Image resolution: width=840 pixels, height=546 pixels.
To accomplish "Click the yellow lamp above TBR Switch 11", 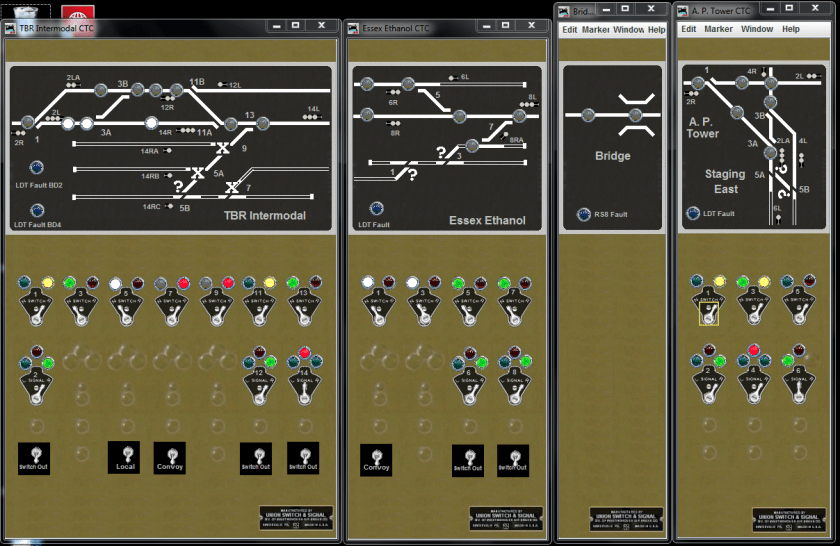I will click(x=269, y=283).
